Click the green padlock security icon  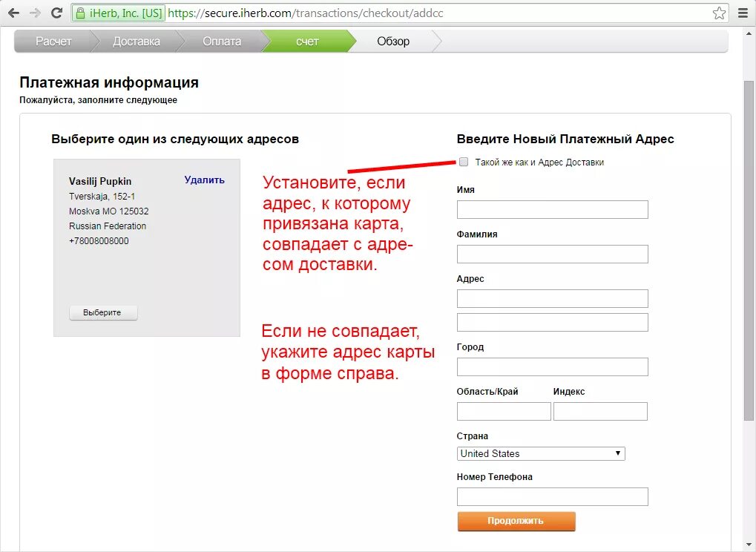[81, 13]
